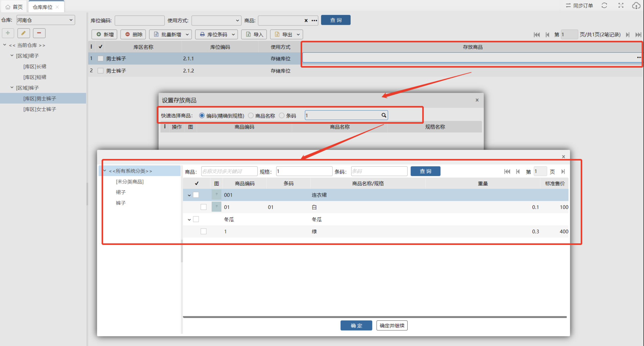Select the 商品名称 radio button
644x346 pixels.
click(x=251, y=116)
